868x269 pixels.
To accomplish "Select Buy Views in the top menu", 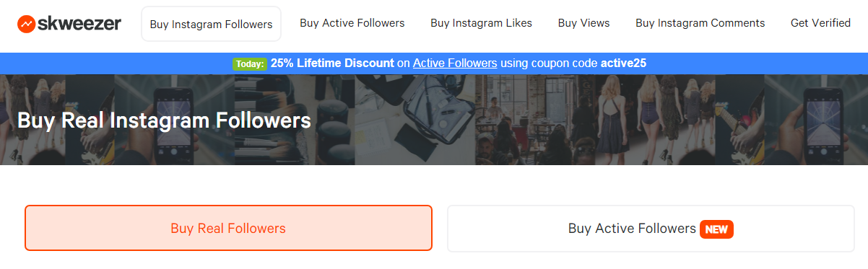I will pyautogui.click(x=583, y=23).
